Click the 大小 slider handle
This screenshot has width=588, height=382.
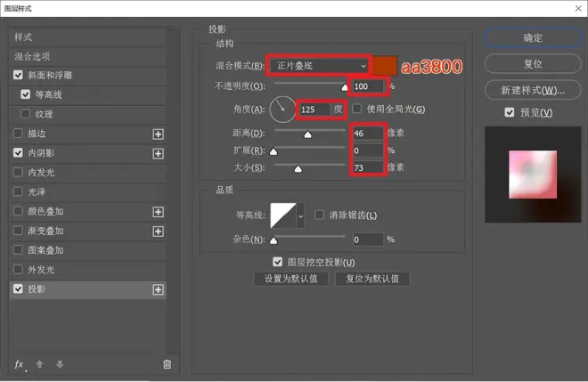tap(298, 168)
